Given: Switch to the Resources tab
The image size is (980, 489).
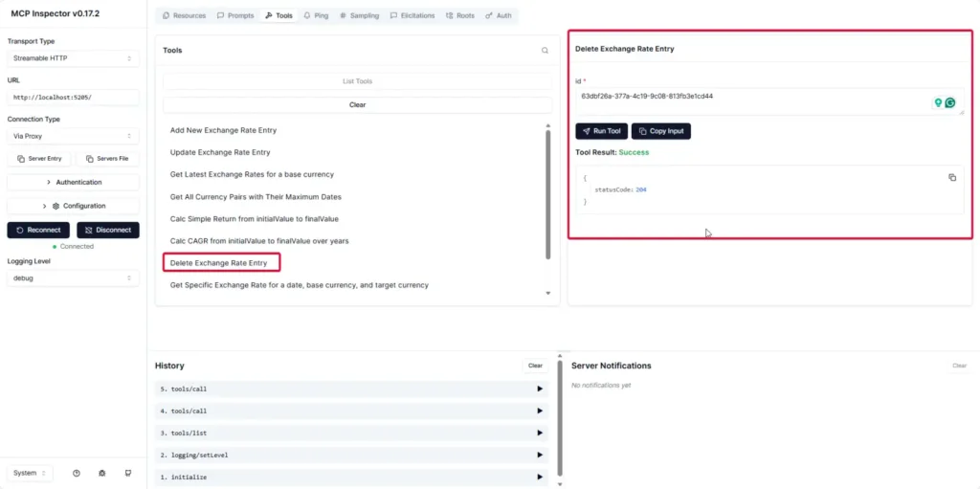Looking at the screenshot, I should [185, 16].
